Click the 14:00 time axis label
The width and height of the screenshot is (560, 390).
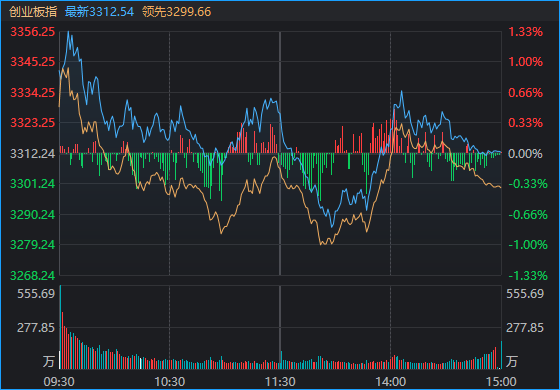click(x=390, y=382)
